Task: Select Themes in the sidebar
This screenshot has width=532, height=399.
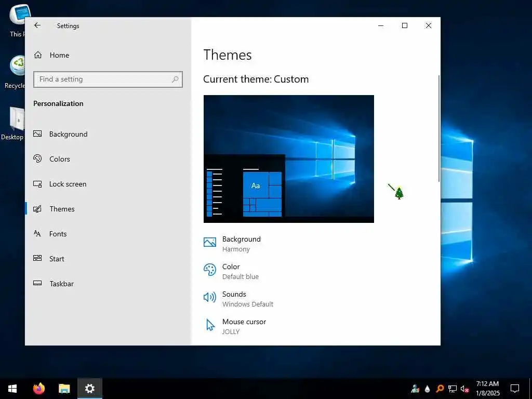Action: coord(108,209)
